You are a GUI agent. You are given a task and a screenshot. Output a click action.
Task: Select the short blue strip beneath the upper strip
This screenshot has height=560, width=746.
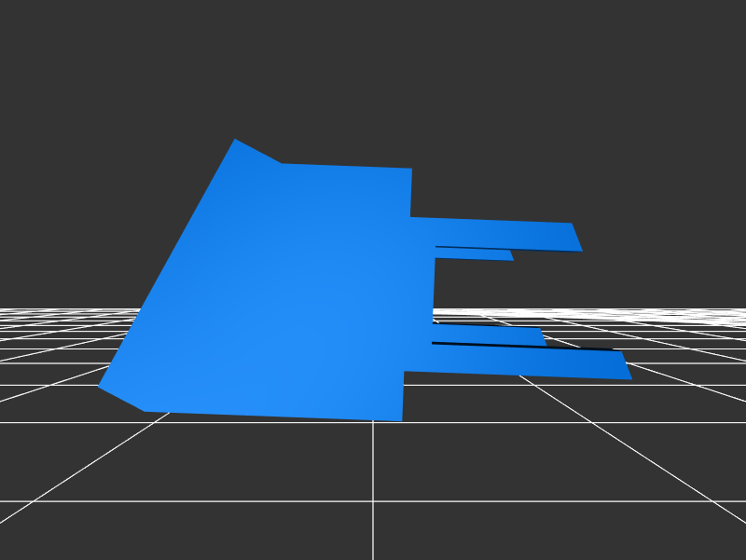(x=474, y=253)
